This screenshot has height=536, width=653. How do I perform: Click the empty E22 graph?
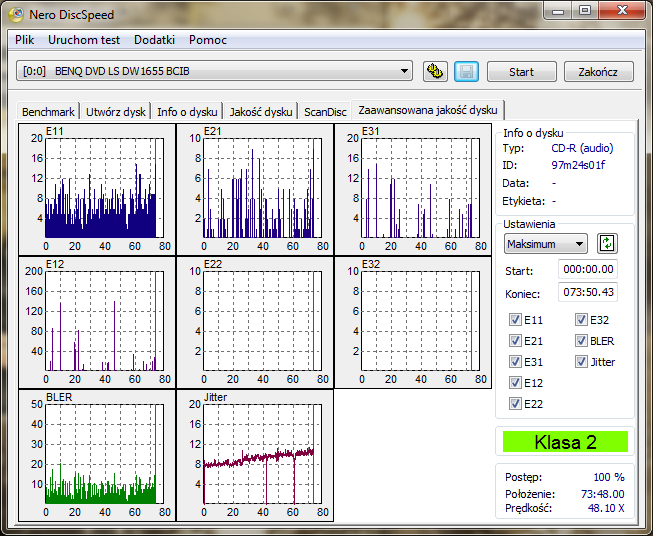pos(255,322)
